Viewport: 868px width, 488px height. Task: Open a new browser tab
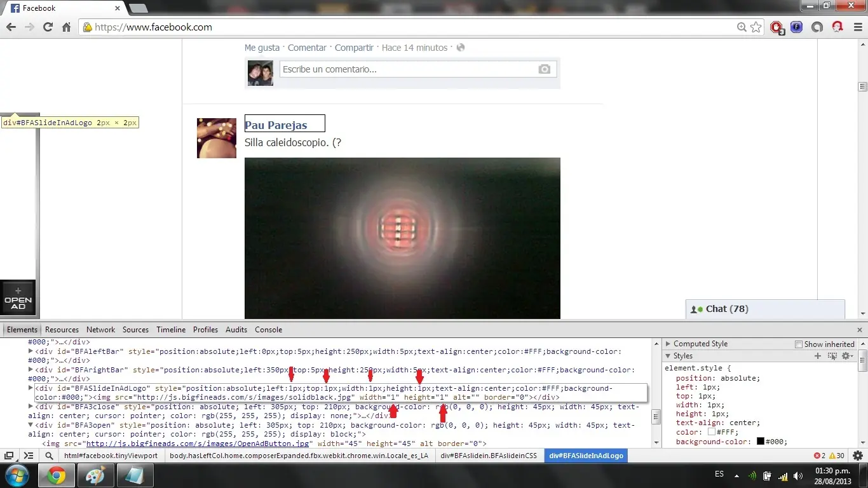click(x=139, y=8)
